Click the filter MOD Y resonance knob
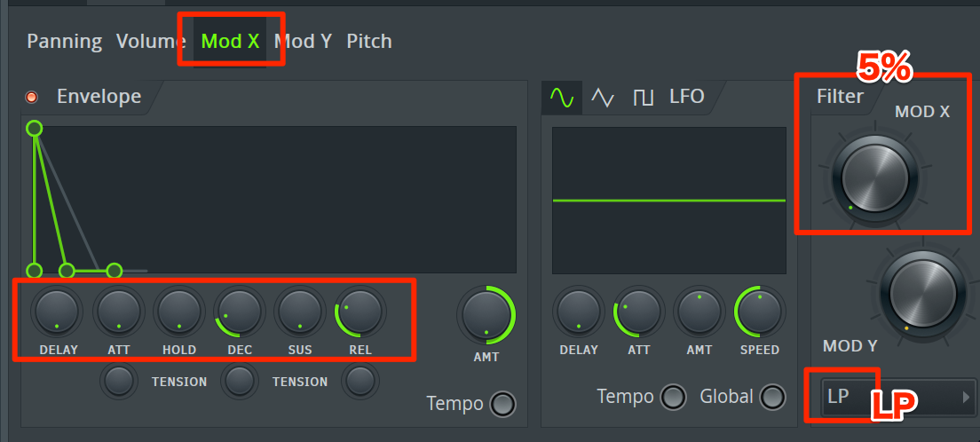Screen dimensions: 980x442 (922, 293)
